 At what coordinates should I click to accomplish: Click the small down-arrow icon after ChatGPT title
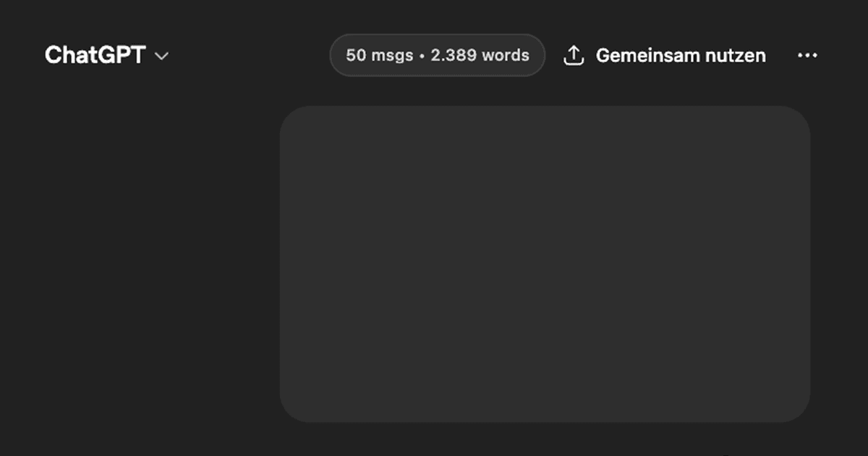162,56
